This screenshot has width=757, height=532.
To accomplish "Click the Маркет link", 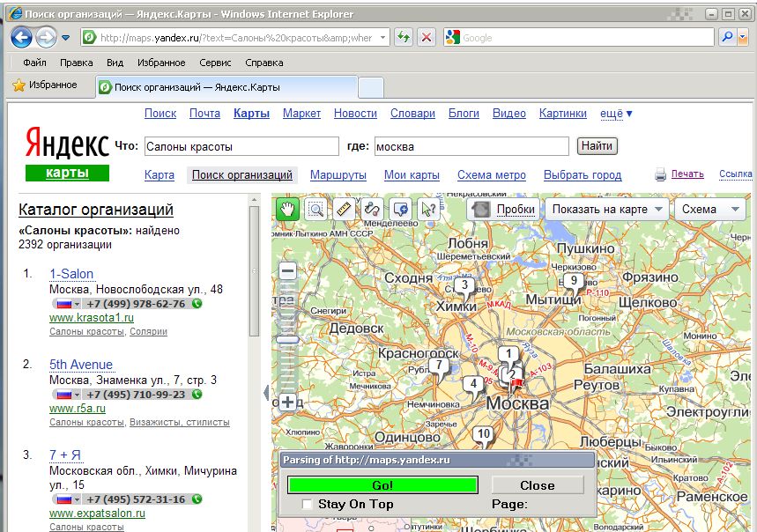I will 301,114.
